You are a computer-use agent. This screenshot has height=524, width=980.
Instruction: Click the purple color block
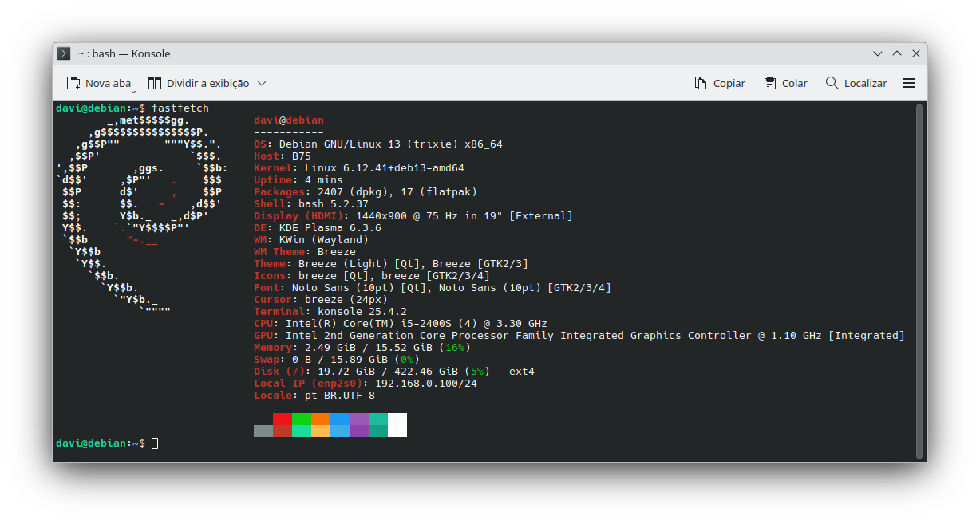358,419
